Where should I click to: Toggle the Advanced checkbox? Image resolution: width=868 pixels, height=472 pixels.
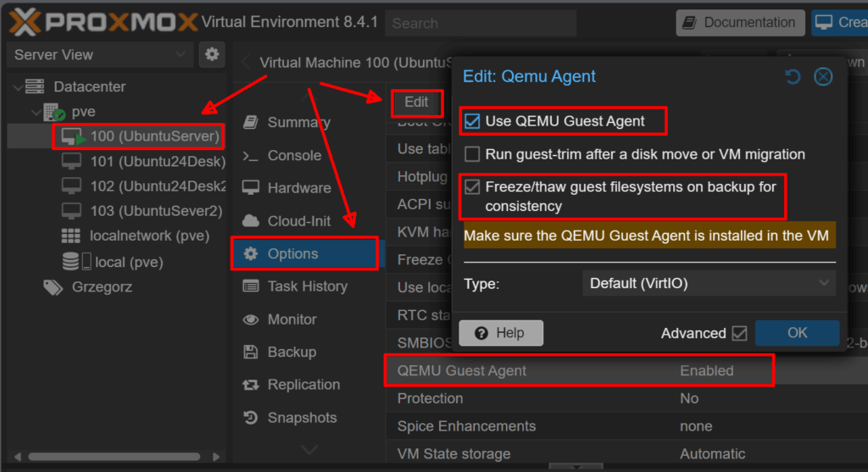click(x=739, y=333)
